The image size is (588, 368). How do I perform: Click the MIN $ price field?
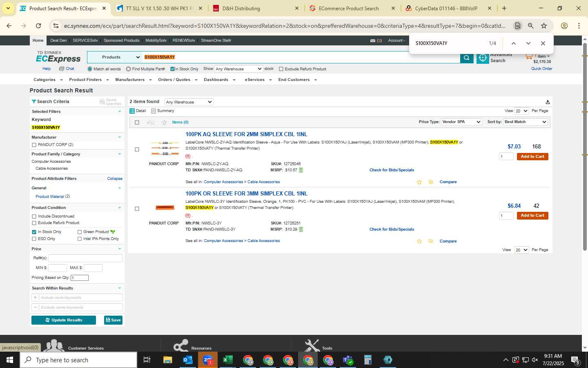coord(57,268)
